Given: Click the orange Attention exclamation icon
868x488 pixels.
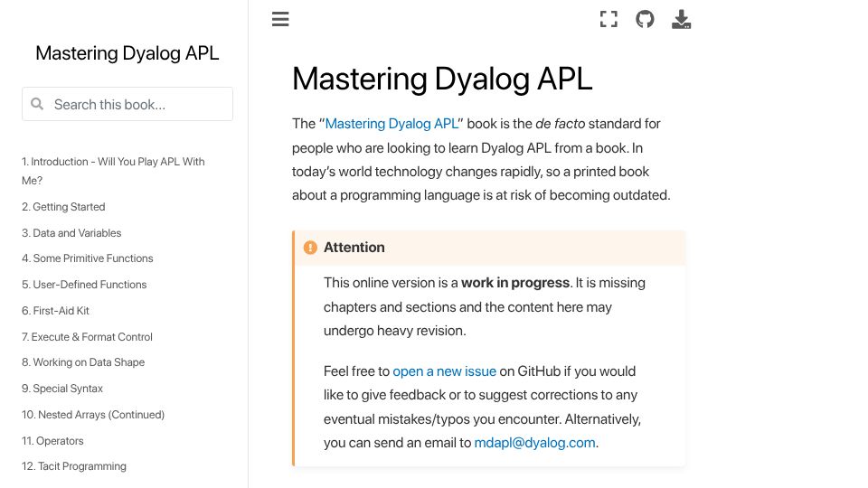Looking at the screenshot, I should pos(310,248).
